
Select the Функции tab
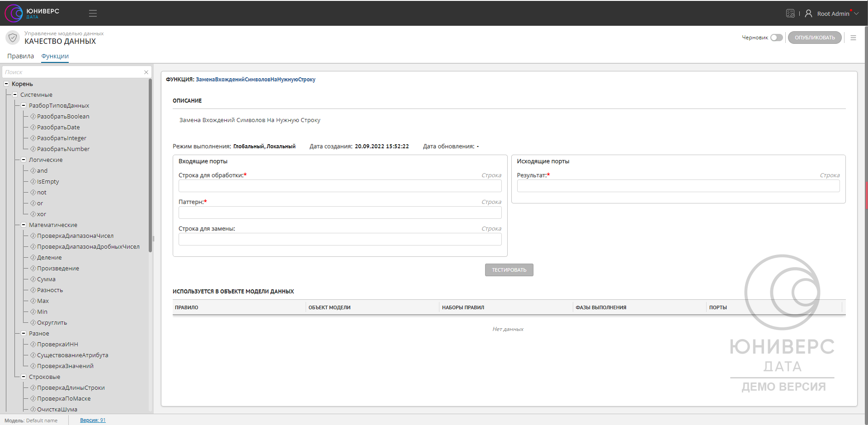click(55, 56)
